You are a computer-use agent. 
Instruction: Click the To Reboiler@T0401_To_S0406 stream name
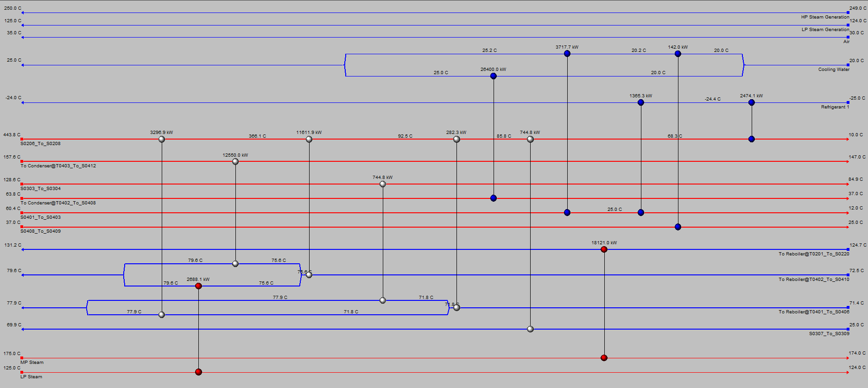click(814, 312)
